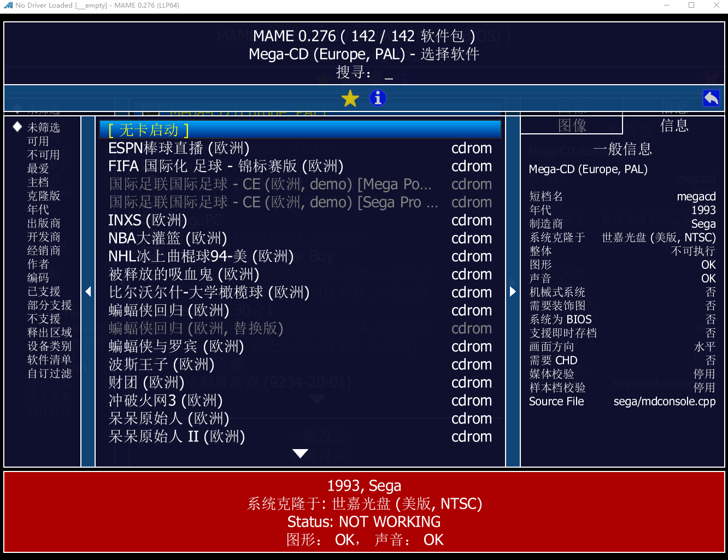Select the 不可用 filter
This screenshot has width=728, height=560.
click(x=44, y=155)
